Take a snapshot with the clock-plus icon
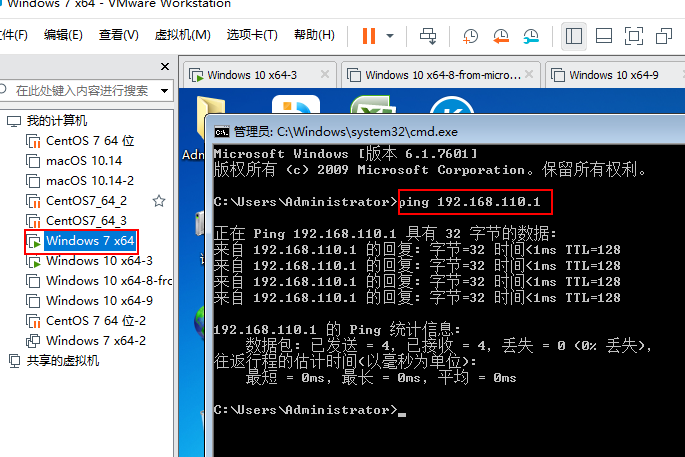 (x=470, y=36)
